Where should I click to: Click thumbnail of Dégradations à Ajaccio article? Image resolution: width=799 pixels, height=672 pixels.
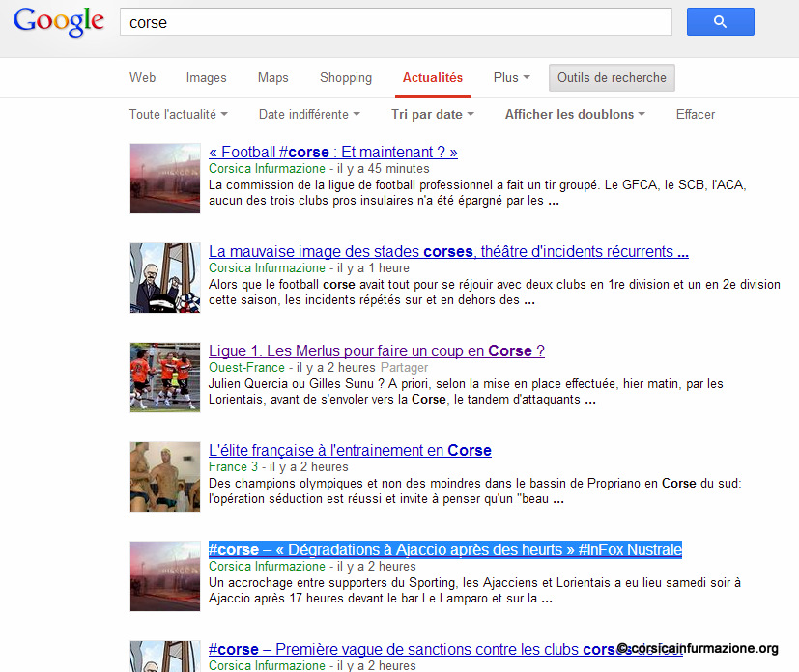coord(165,575)
